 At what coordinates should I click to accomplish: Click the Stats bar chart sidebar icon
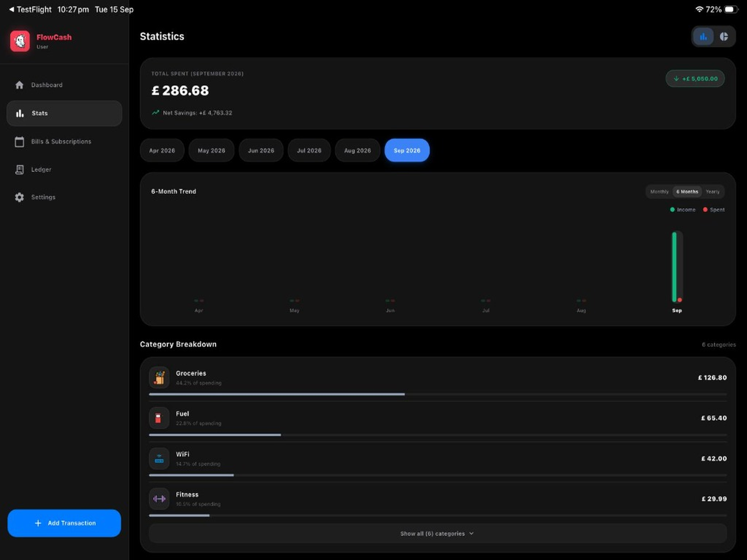coord(20,113)
